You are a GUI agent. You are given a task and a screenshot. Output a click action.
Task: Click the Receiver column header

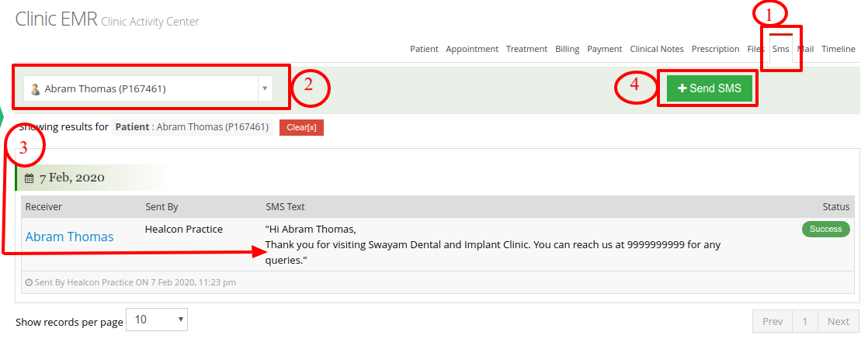tap(43, 207)
